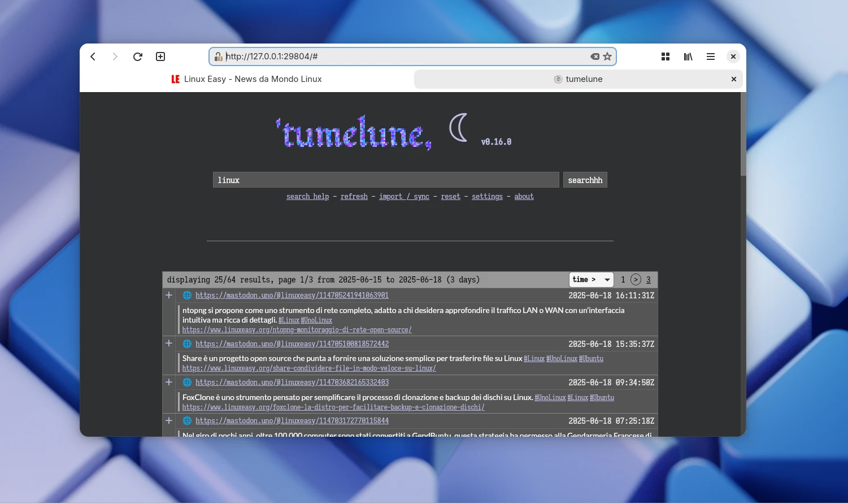848x504 pixels.
Task: Click the padlock icon in the address bar
Action: pos(218,57)
